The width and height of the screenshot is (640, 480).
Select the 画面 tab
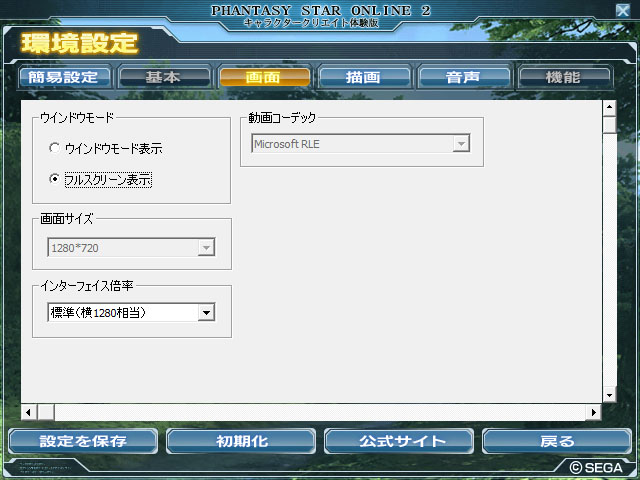(x=264, y=77)
